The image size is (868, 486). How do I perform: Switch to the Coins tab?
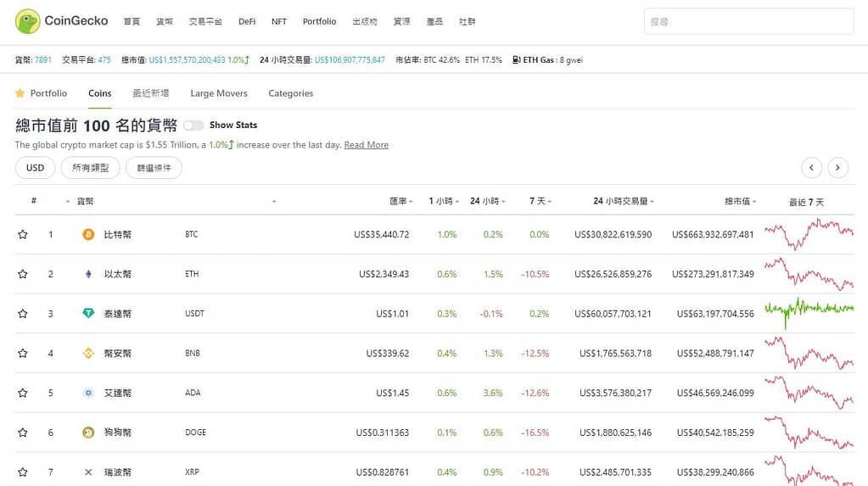click(99, 93)
